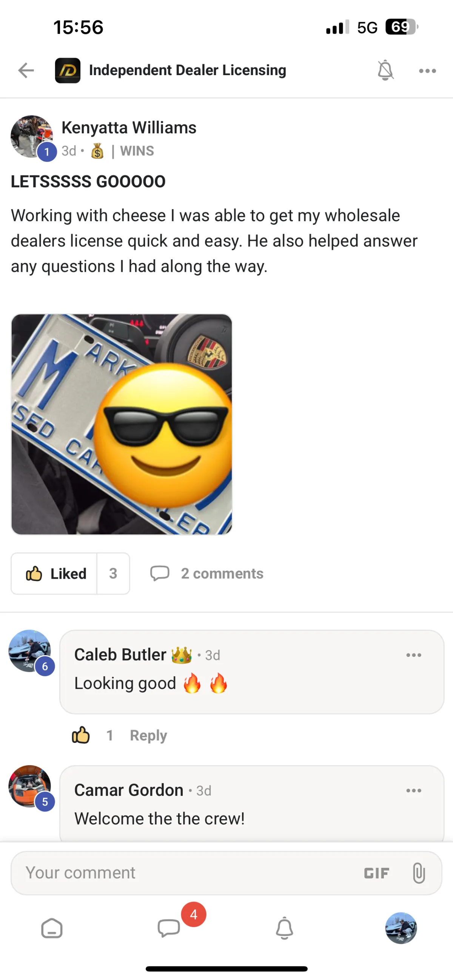Toggle the muted notification bell in header
Screen dimensions: 453x980
pos(385,70)
